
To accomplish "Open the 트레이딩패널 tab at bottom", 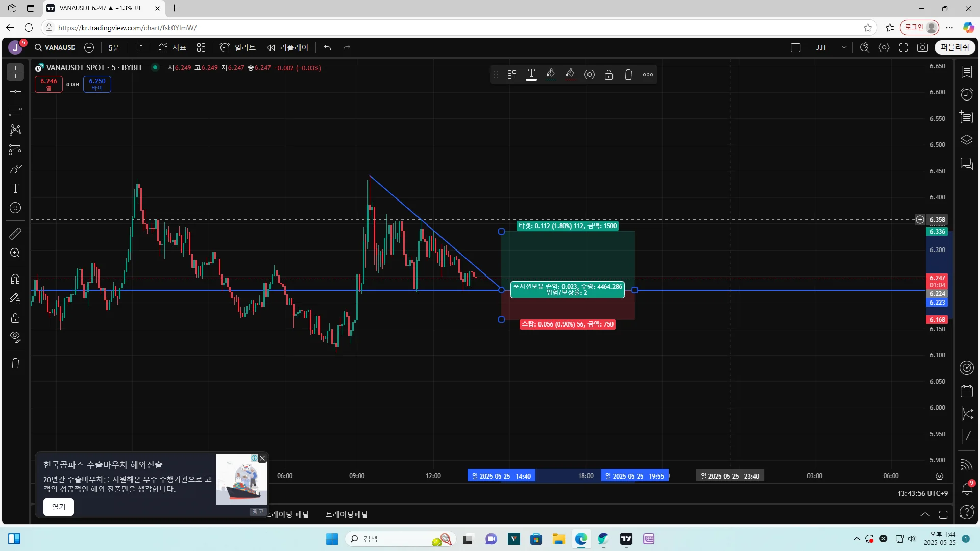I will (x=347, y=514).
